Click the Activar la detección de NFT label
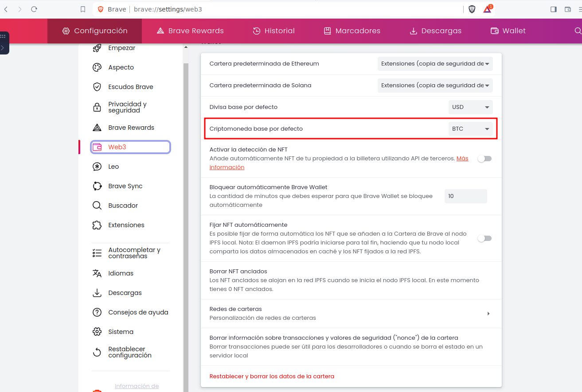This screenshot has width=582, height=392. pyautogui.click(x=249, y=150)
